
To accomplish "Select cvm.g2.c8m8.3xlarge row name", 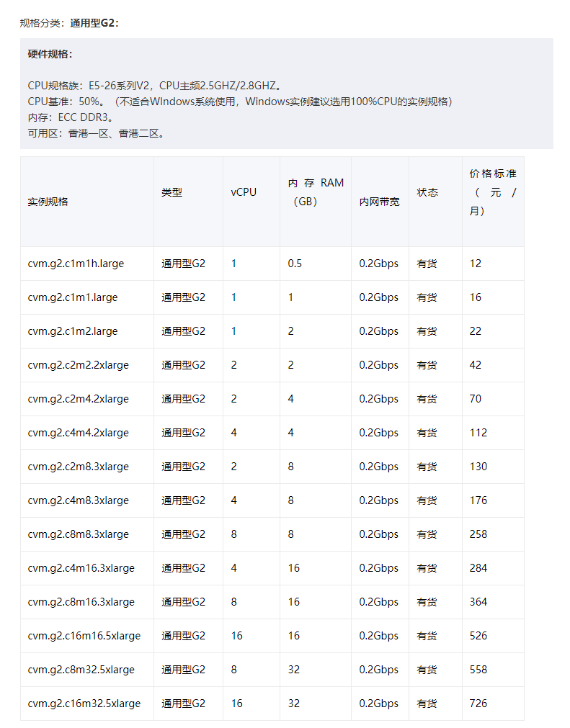I will pyautogui.click(x=78, y=535).
